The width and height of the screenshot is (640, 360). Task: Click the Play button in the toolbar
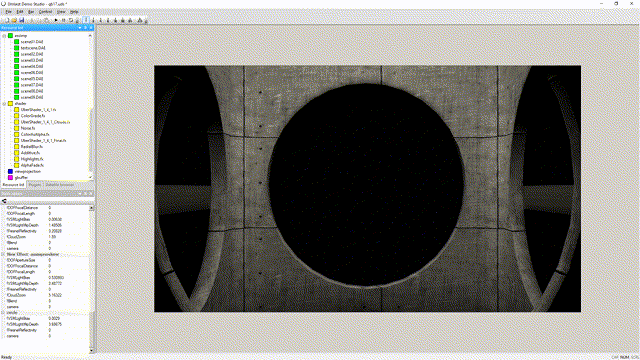[x=56, y=20]
